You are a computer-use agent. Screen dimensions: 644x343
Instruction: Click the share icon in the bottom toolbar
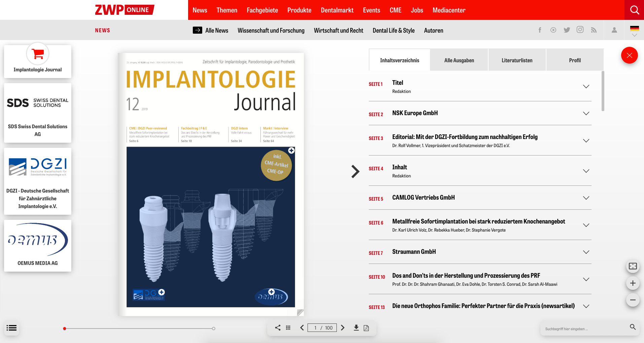click(x=278, y=328)
